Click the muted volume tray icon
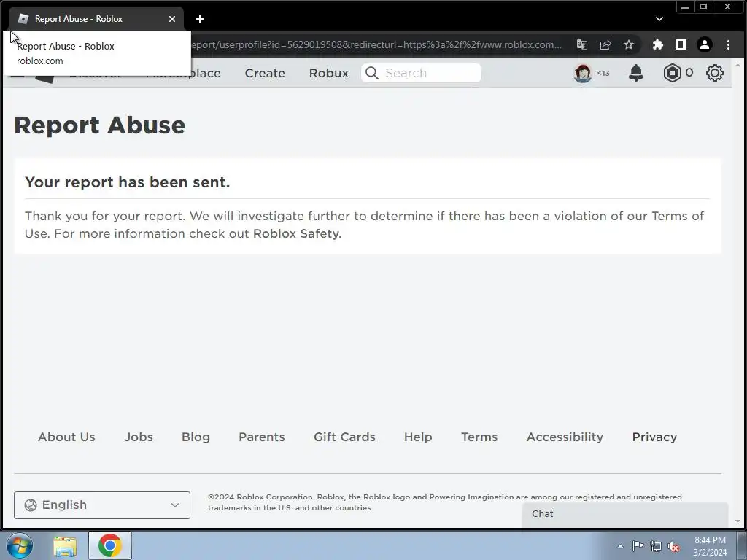 point(673,547)
